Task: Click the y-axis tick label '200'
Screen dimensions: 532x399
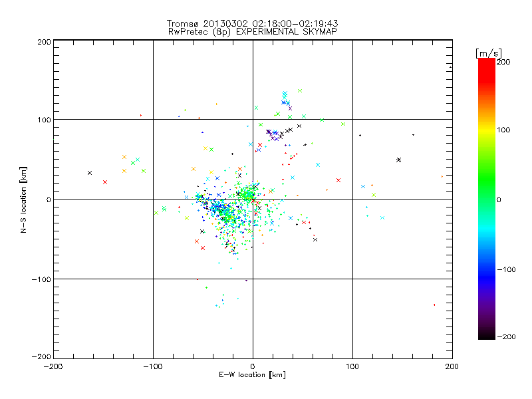Action: click(45, 42)
